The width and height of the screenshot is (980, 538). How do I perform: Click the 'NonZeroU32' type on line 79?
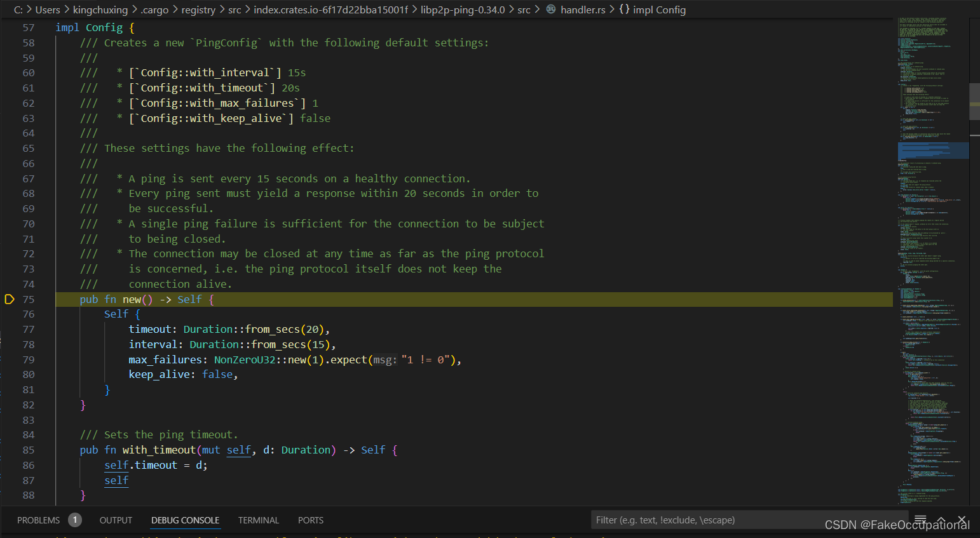click(245, 360)
